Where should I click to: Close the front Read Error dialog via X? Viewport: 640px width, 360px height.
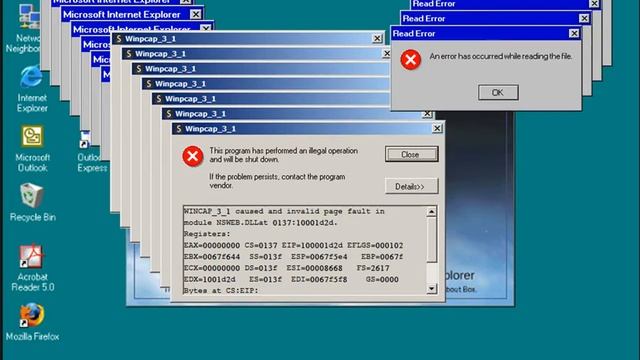(574, 33)
